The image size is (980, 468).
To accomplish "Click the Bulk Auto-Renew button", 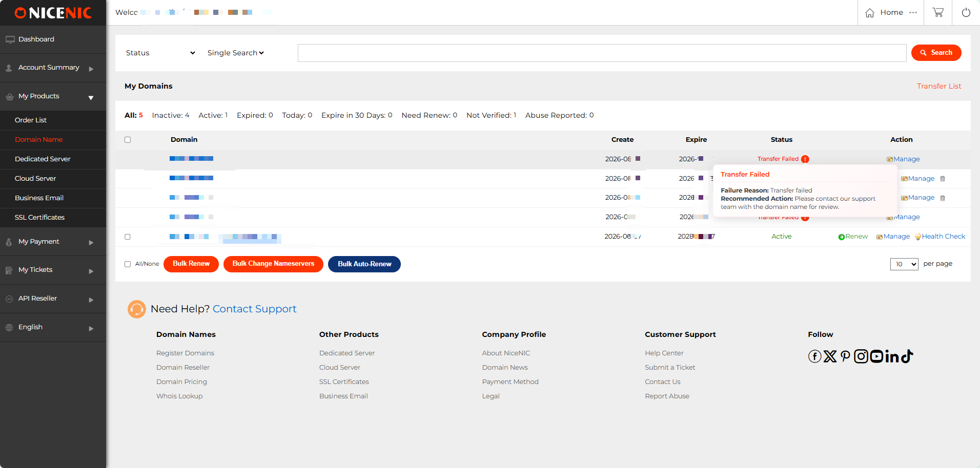I will pyautogui.click(x=364, y=264).
